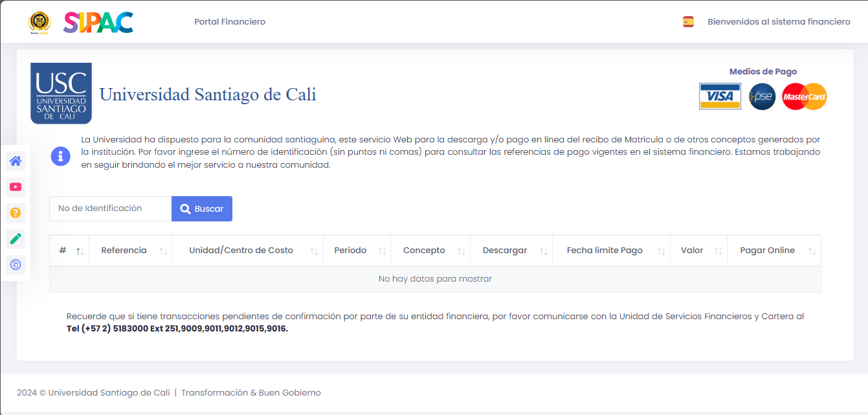Image resolution: width=868 pixels, height=415 pixels.
Task: Click the Visa payment logo
Action: click(x=720, y=96)
